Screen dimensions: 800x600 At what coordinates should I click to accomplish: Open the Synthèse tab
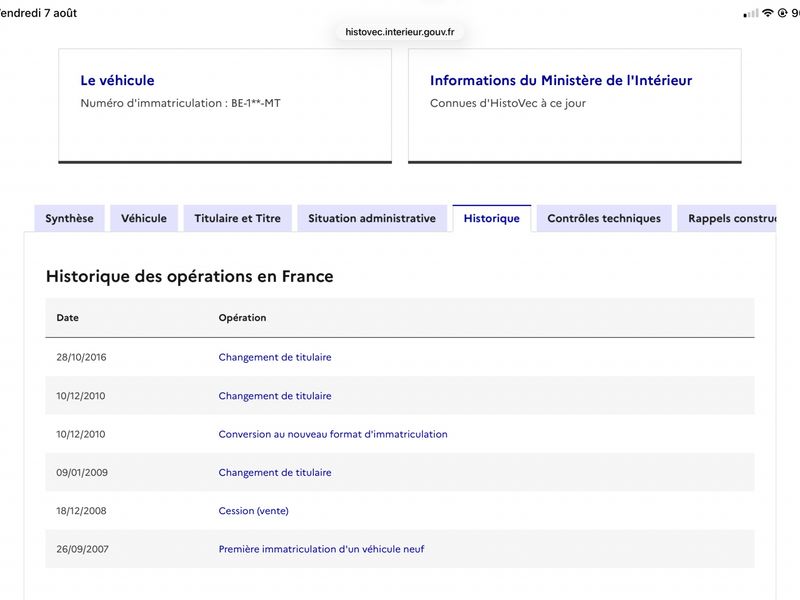[x=69, y=218]
